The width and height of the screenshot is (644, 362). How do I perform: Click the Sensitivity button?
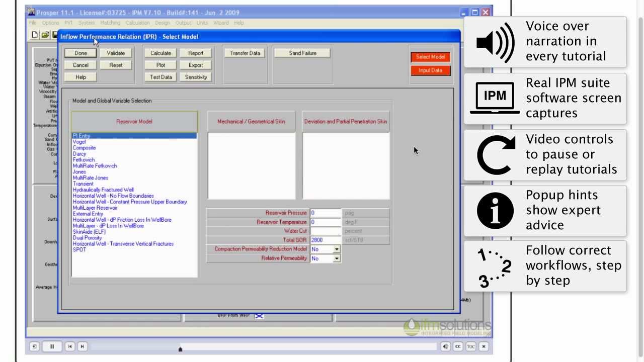click(196, 77)
